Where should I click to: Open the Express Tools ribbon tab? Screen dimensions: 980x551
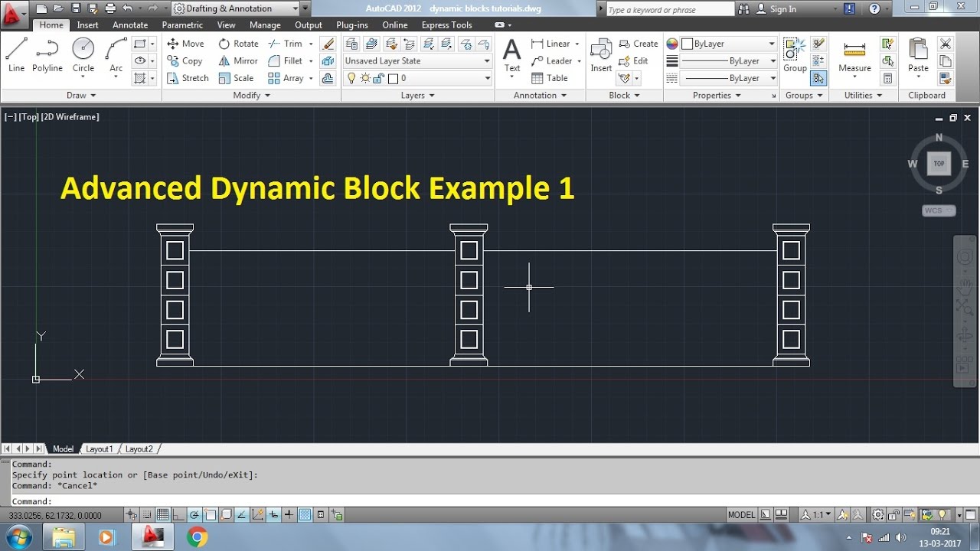point(446,24)
